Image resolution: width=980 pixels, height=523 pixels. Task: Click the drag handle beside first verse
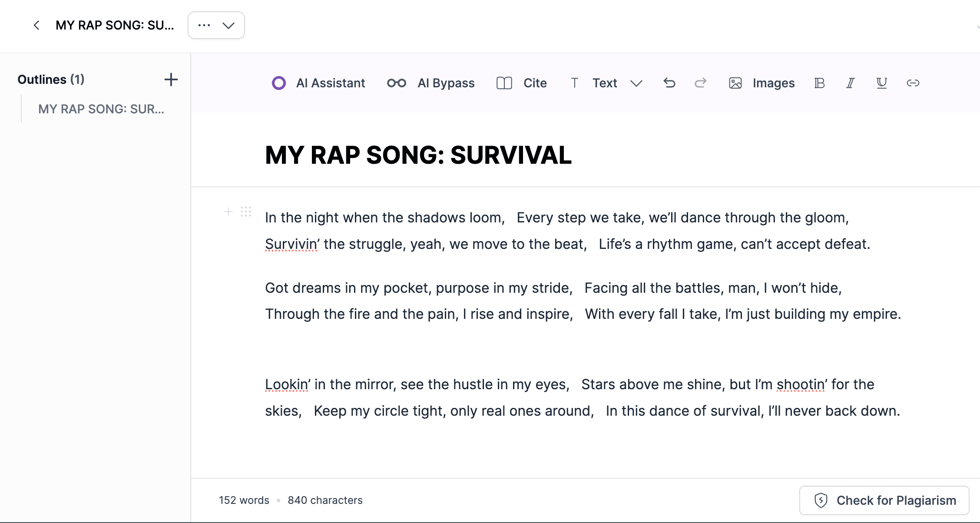tap(246, 212)
